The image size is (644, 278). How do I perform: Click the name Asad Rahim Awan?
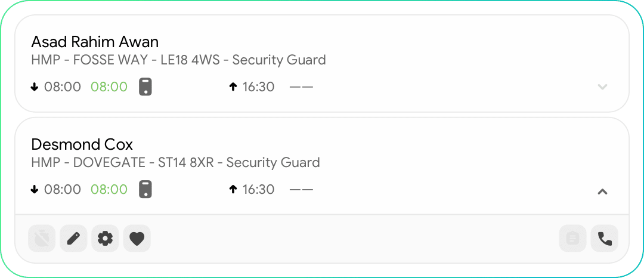click(95, 42)
